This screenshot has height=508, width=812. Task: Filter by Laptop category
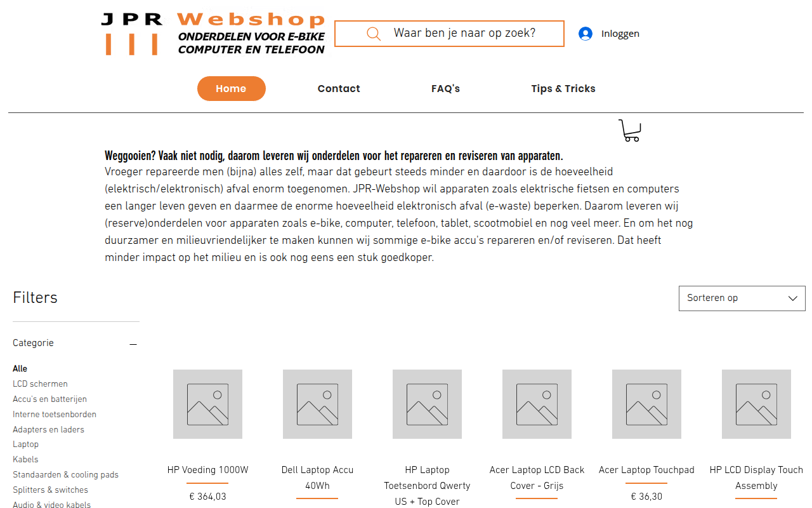point(25,444)
